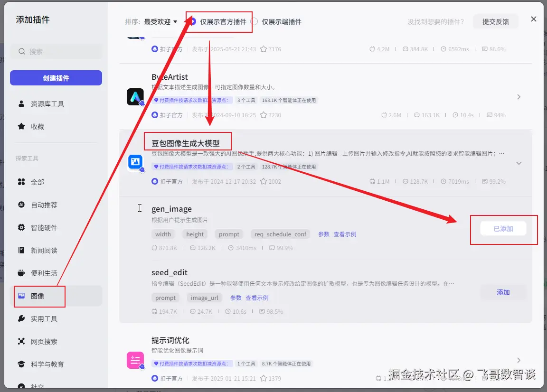547x392 pixels.
Task: Expand the 提示词优化 plugin chevron
Action: [x=519, y=360]
